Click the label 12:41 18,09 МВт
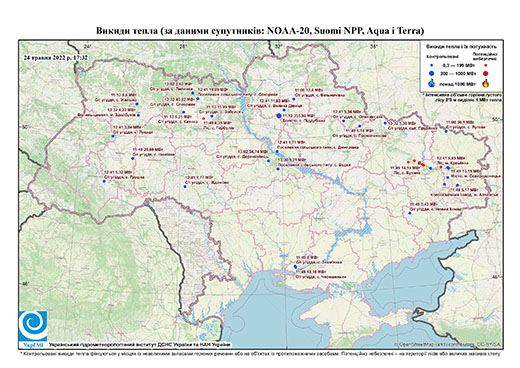 pos(236,92)
